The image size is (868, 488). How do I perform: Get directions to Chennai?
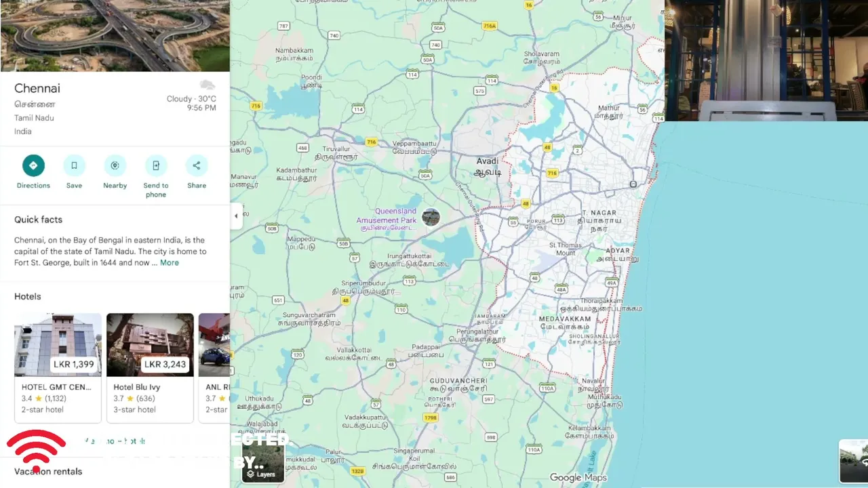point(33,165)
